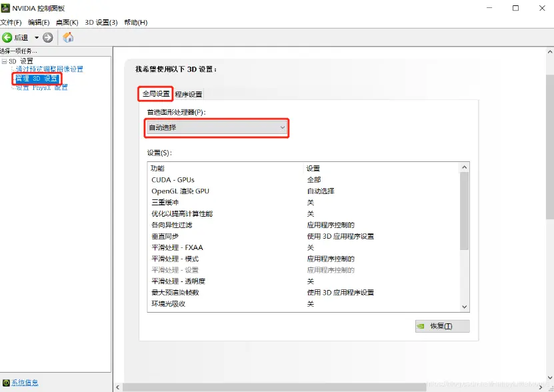Select the 全局设置 tab
Viewport: 554px width, 392px height.
(x=156, y=94)
